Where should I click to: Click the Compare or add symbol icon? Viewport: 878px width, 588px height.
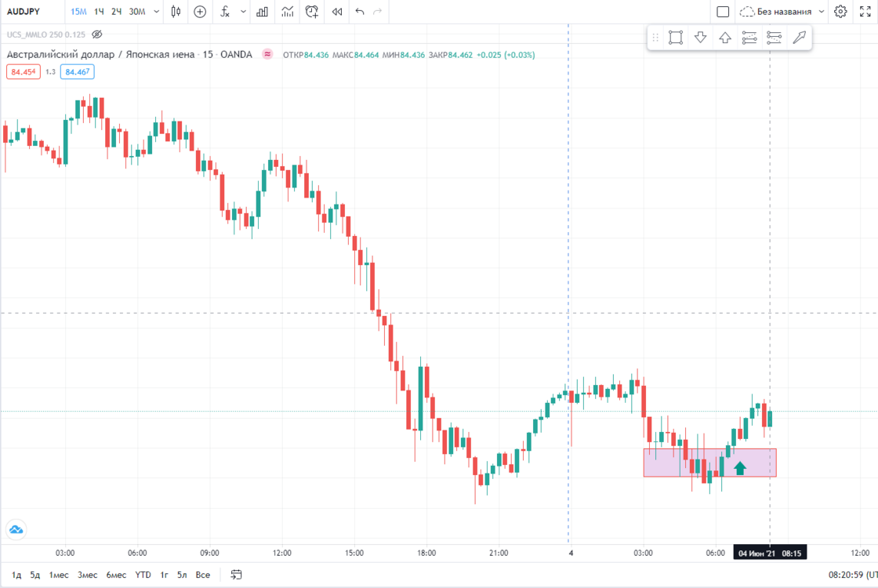tap(200, 11)
